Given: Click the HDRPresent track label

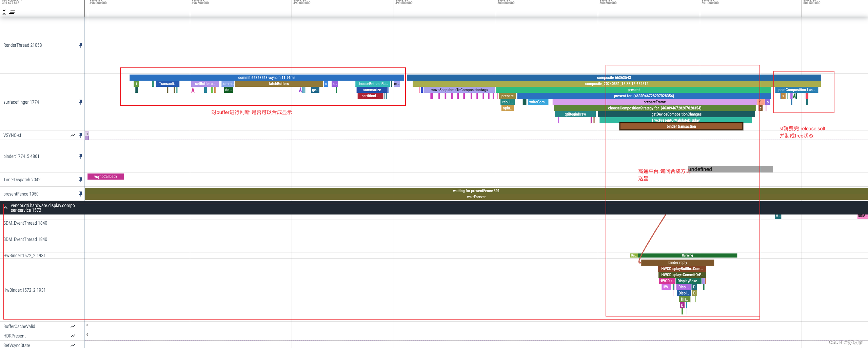Looking at the screenshot, I should (15, 336).
